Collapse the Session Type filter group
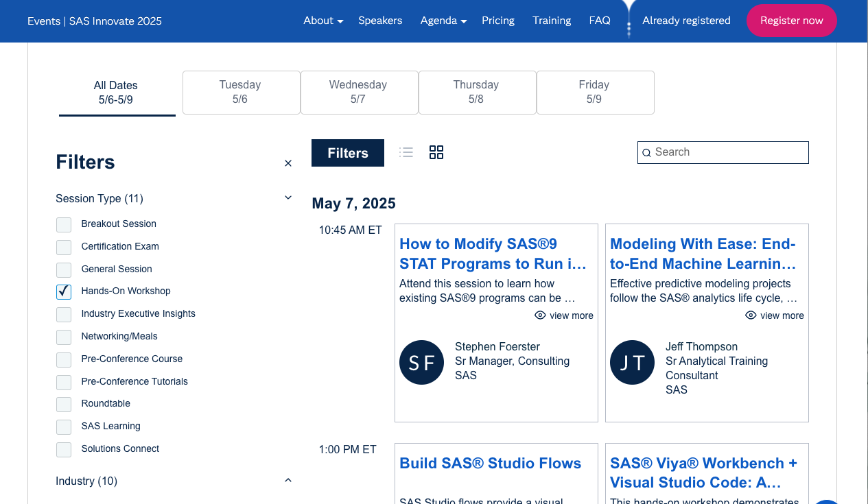The image size is (868, 504). [x=288, y=198]
